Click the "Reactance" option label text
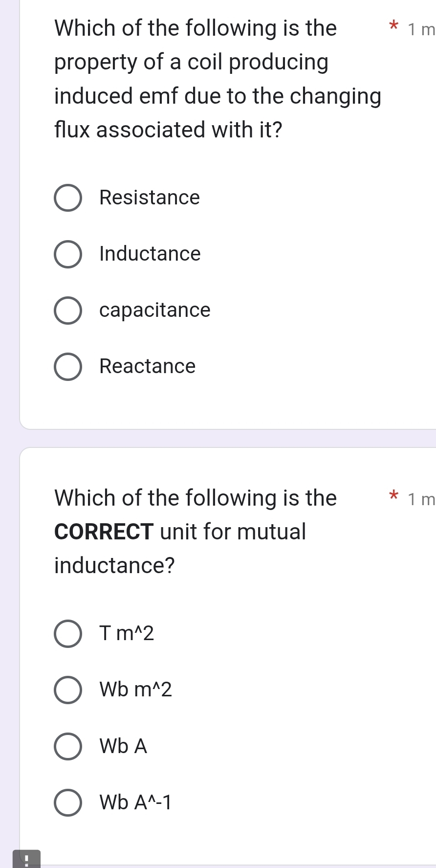Screen dimensions: 436x868 click(148, 366)
